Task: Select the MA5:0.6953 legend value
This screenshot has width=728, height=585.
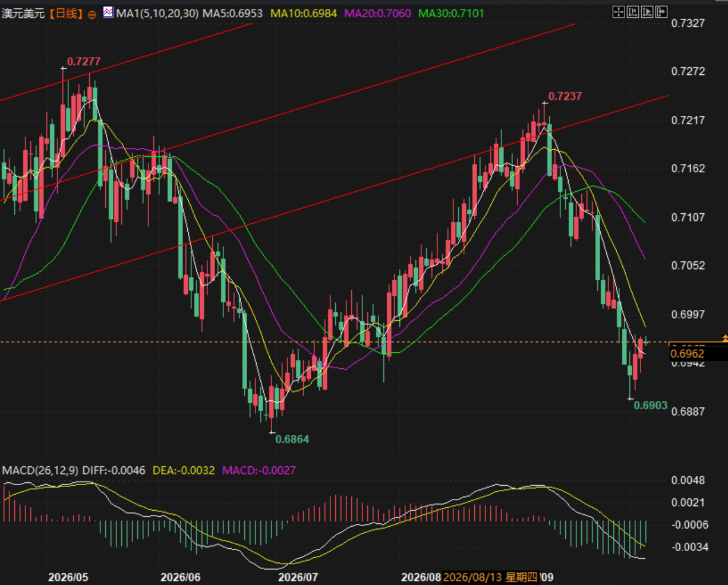Action: pos(233,12)
